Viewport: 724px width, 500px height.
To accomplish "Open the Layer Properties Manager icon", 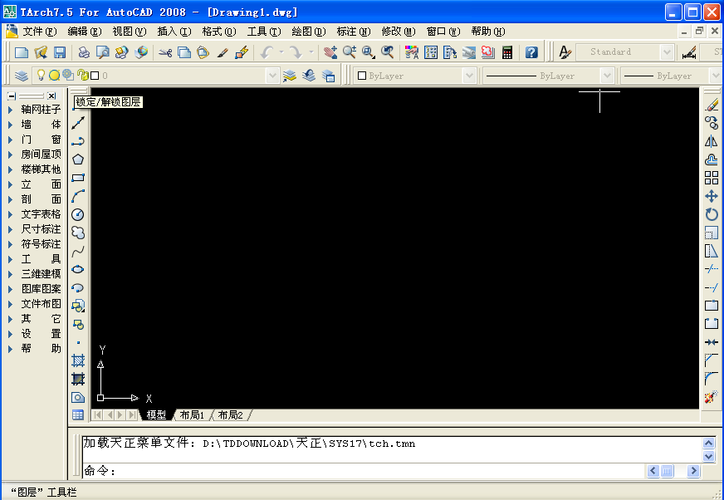I will [x=21, y=75].
